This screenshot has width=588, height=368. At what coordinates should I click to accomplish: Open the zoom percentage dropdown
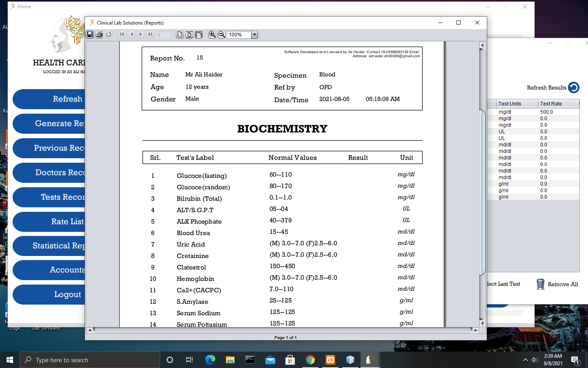click(x=254, y=34)
